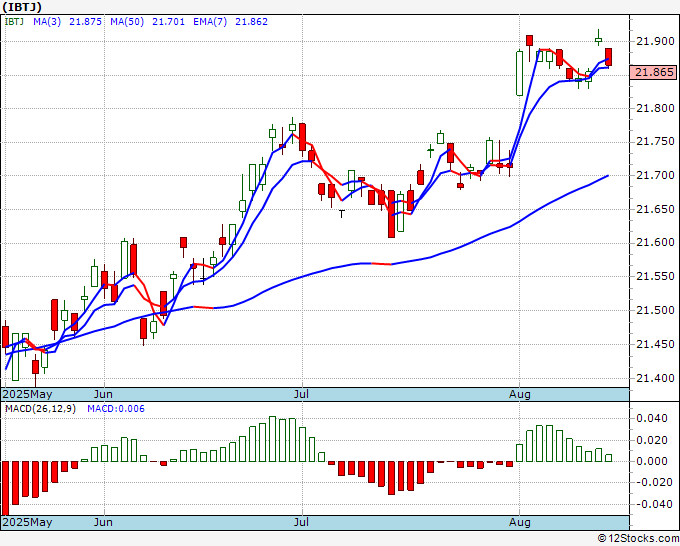
Task: Click the 21.450 price axis label
Action: tap(655, 344)
